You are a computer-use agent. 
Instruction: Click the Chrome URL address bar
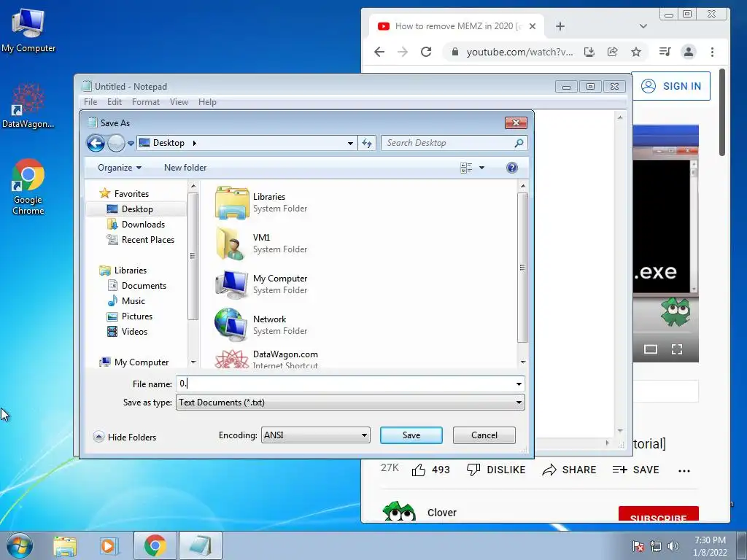(519, 52)
